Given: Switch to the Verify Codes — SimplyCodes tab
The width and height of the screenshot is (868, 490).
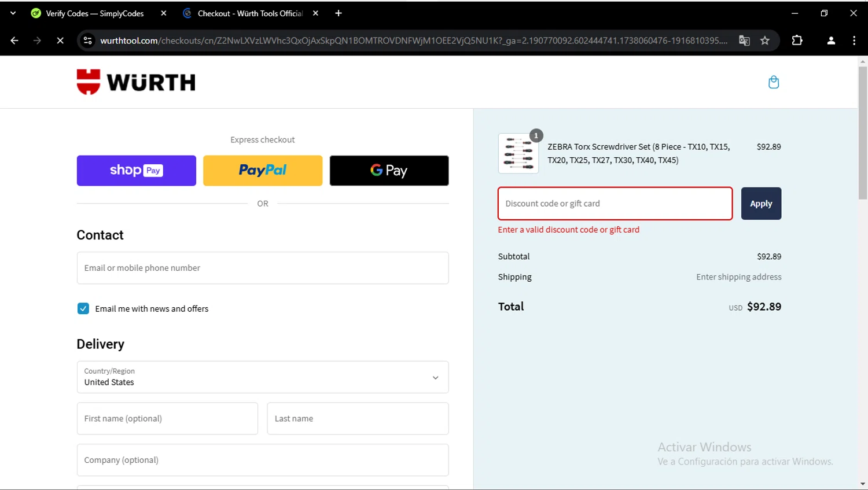Looking at the screenshot, I should pos(94,13).
